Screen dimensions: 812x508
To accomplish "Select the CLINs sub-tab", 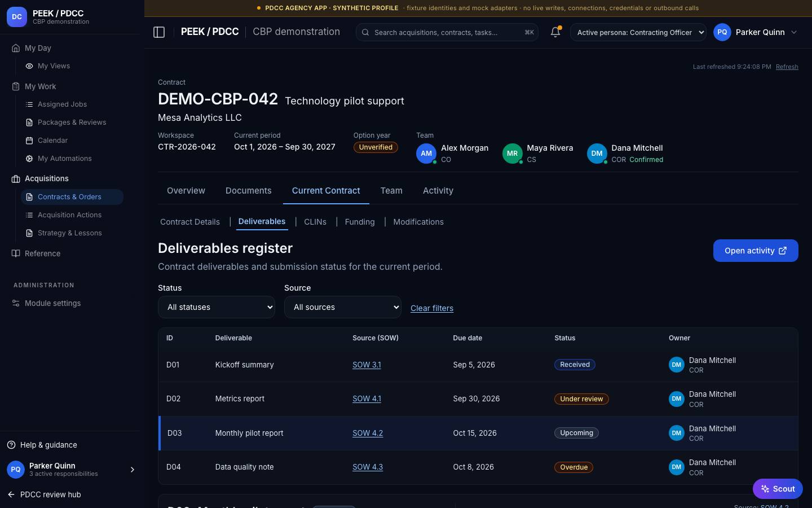I will pos(315,222).
